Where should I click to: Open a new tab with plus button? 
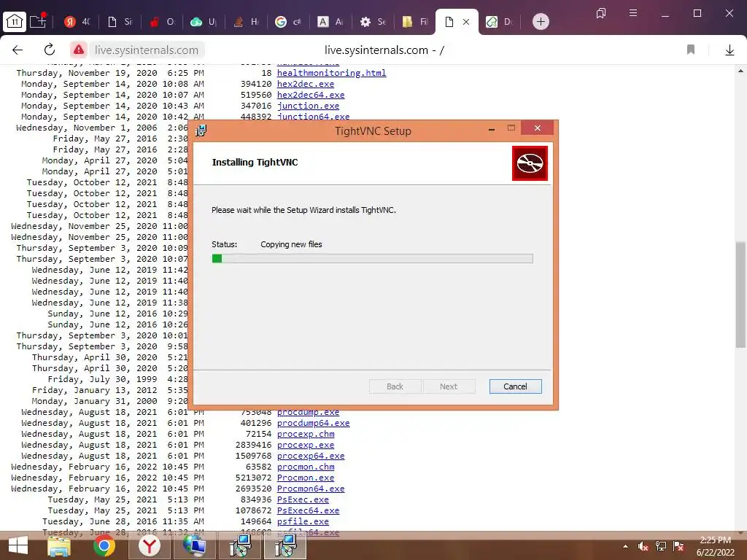point(541,21)
